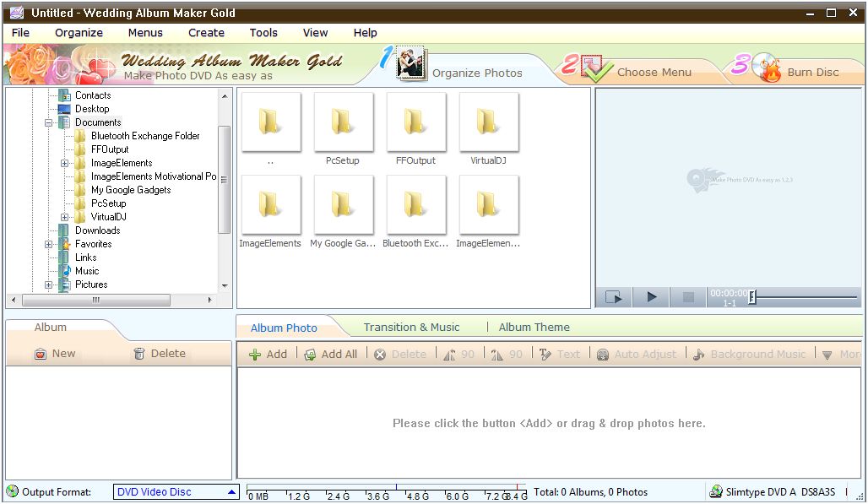Click the Organize Photos step icon

(x=411, y=65)
